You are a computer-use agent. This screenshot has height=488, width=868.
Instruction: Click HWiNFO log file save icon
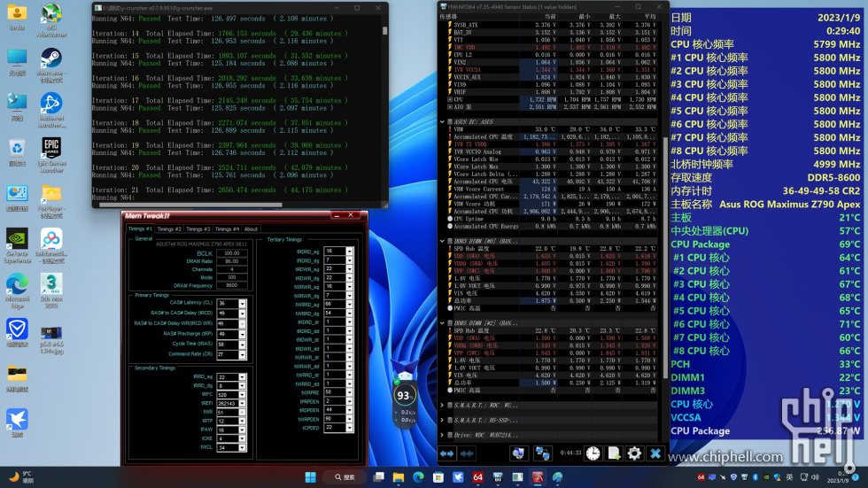(x=614, y=453)
